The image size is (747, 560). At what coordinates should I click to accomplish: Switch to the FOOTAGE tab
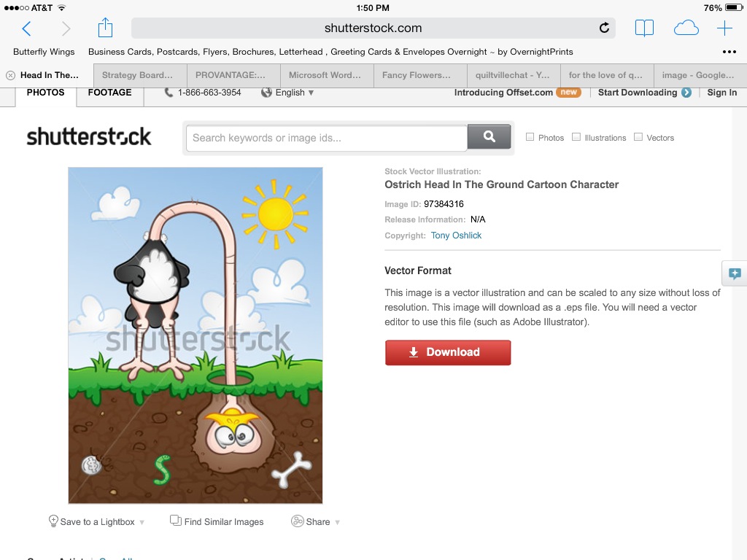pyautogui.click(x=109, y=93)
